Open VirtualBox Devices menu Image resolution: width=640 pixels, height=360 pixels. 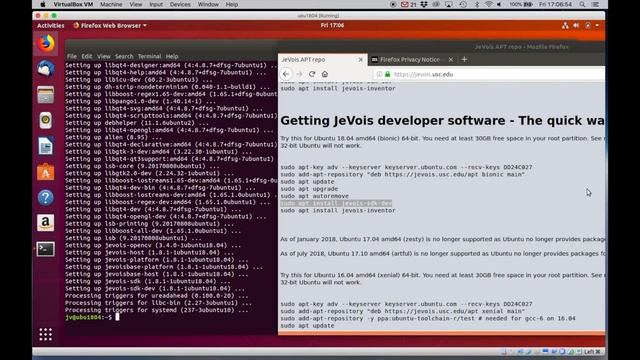coord(180,4)
